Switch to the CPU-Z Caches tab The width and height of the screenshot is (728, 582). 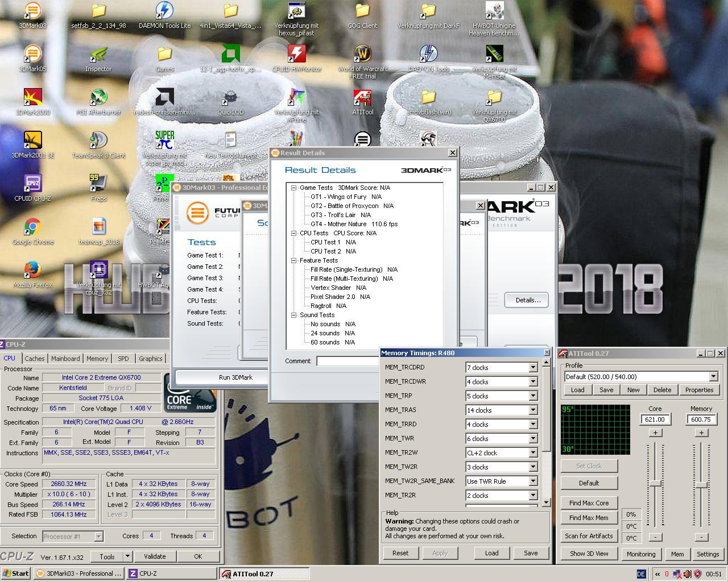click(35, 359)
